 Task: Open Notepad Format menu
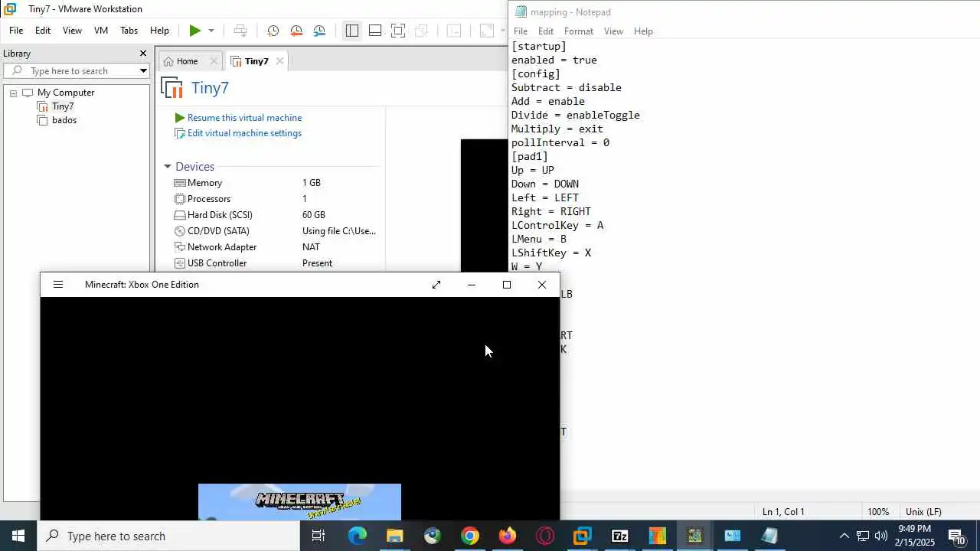[579, 31]
